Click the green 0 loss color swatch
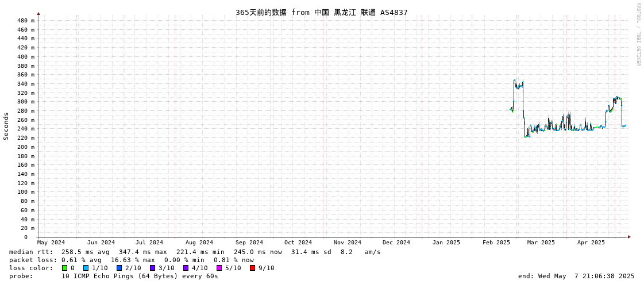 point(64,268)
